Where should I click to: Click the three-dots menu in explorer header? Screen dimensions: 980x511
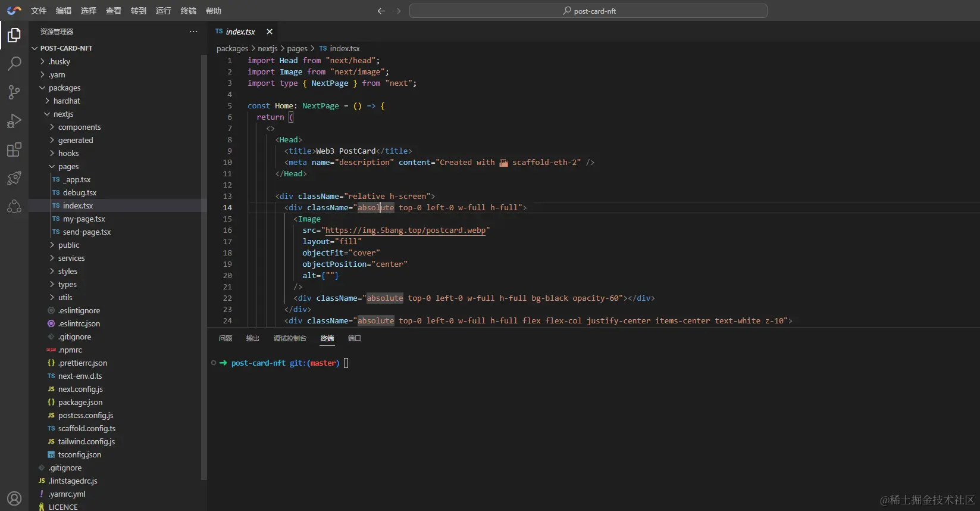click(193, 32)
